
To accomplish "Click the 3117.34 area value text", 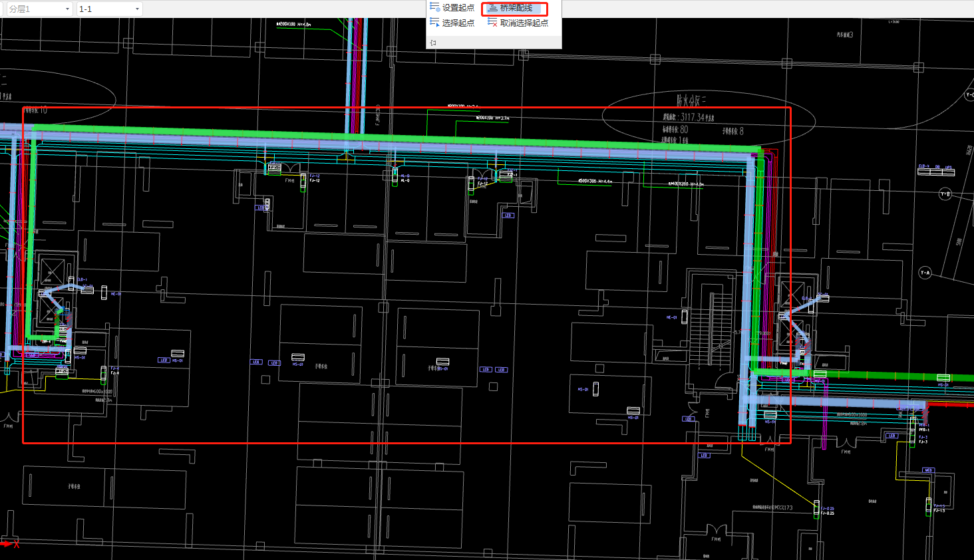I will [x=692, y=117].
